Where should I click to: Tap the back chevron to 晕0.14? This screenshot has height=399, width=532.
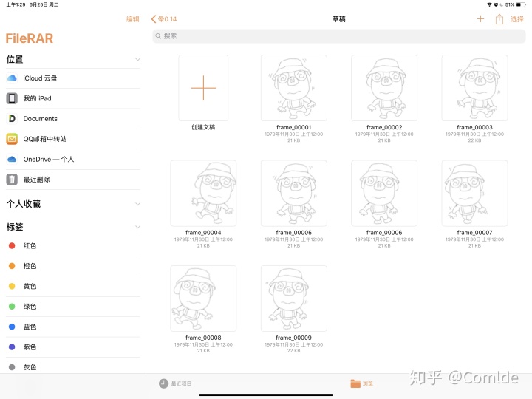(x=154, y=19)
